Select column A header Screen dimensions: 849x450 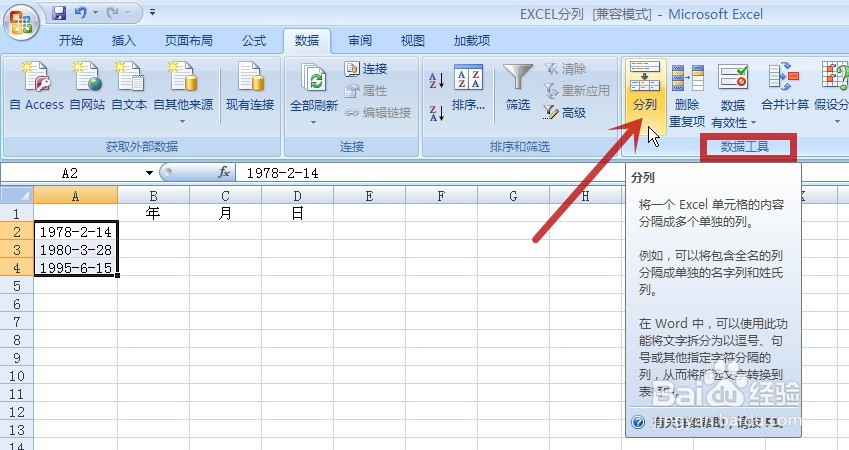click(75, 195)
